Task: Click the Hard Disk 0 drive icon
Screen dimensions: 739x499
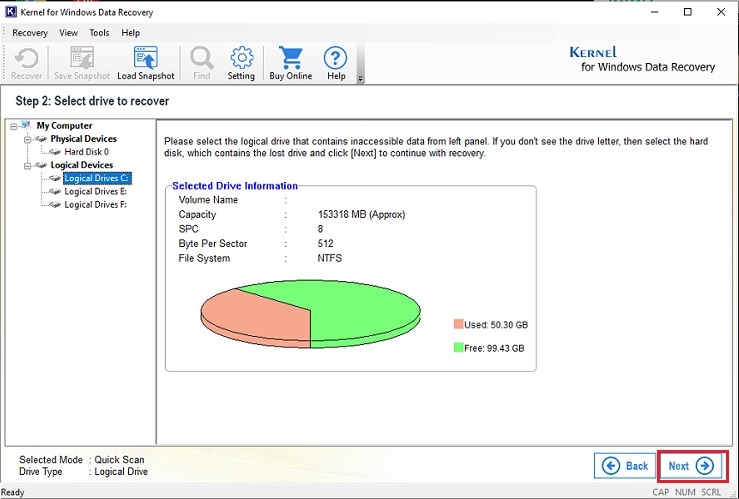Action: [x=55, y=152]
